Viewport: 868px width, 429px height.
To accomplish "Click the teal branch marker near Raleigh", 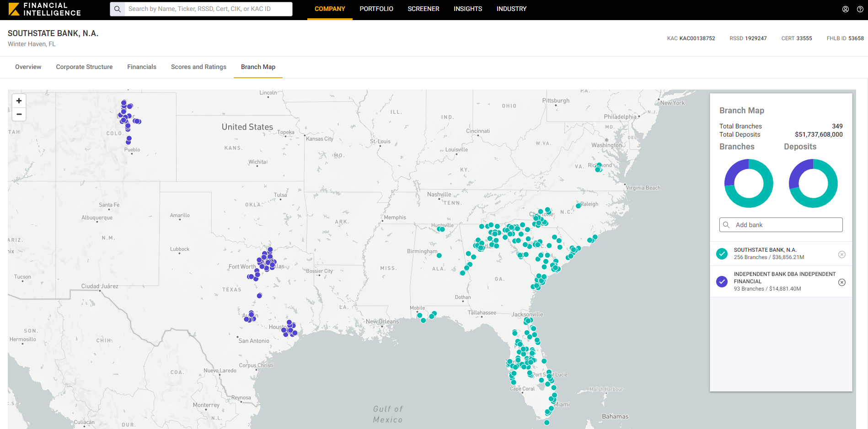I will click(579, 206).
